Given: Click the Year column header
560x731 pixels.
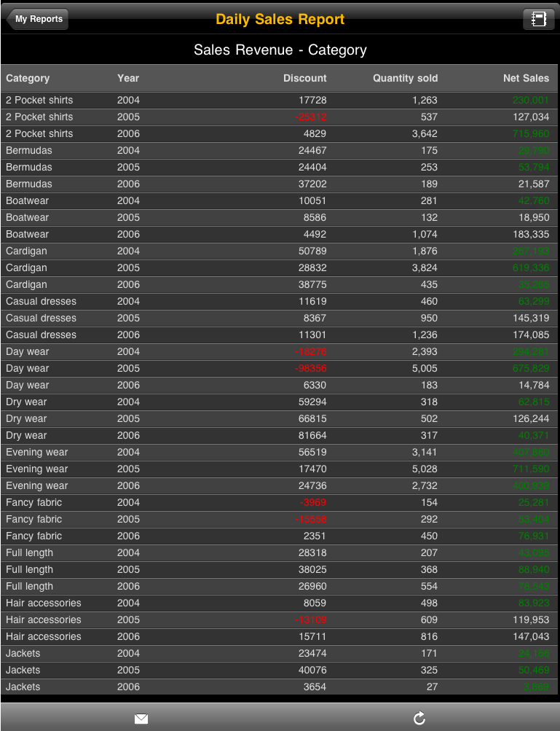Looking at the screenshot, I should (x=128, y=78).
